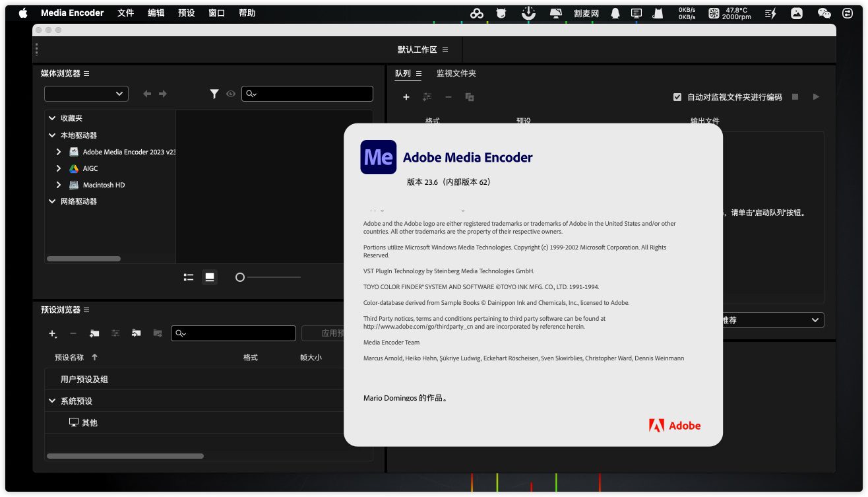
Task: Add a source to the queue with plus icon
Action: [x=406, y=97]
